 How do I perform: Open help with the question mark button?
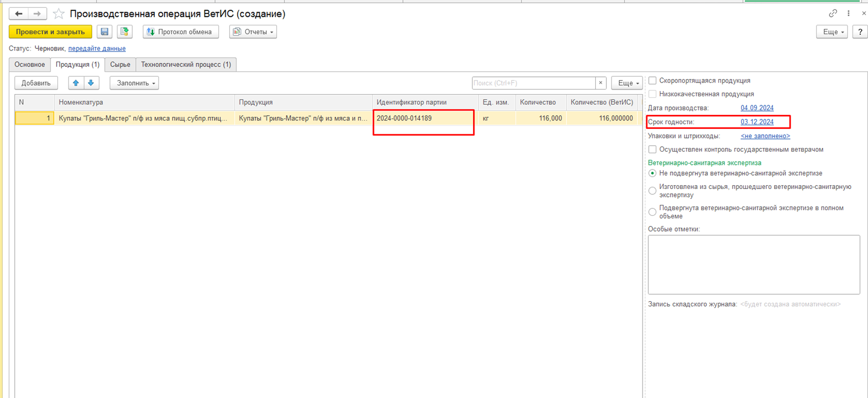click(860, 32)
